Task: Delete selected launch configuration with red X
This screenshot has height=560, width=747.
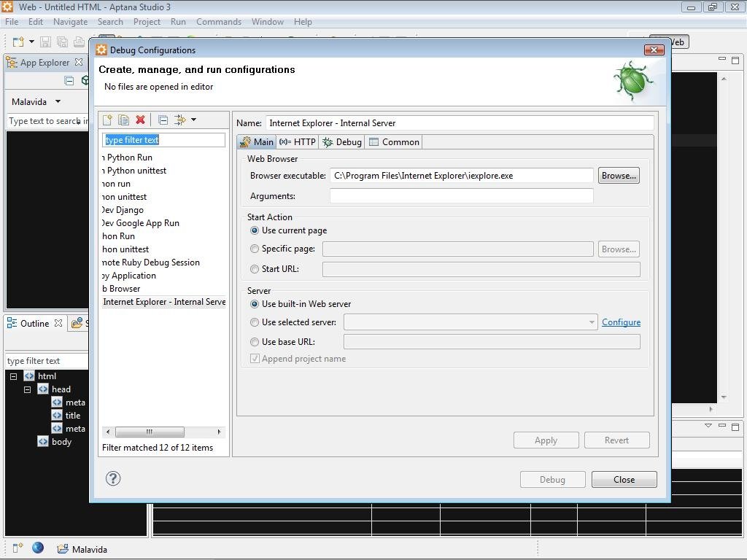Action: [140, 120]
